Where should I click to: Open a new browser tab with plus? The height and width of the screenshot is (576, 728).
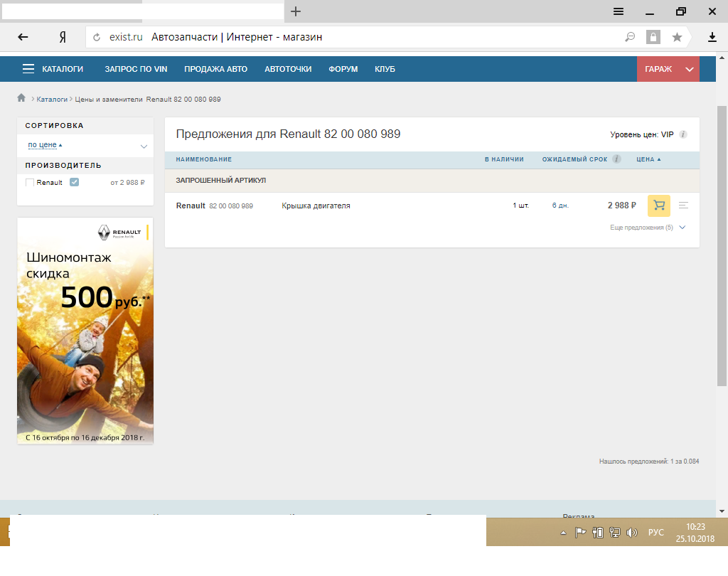click(x=296, y=11)
